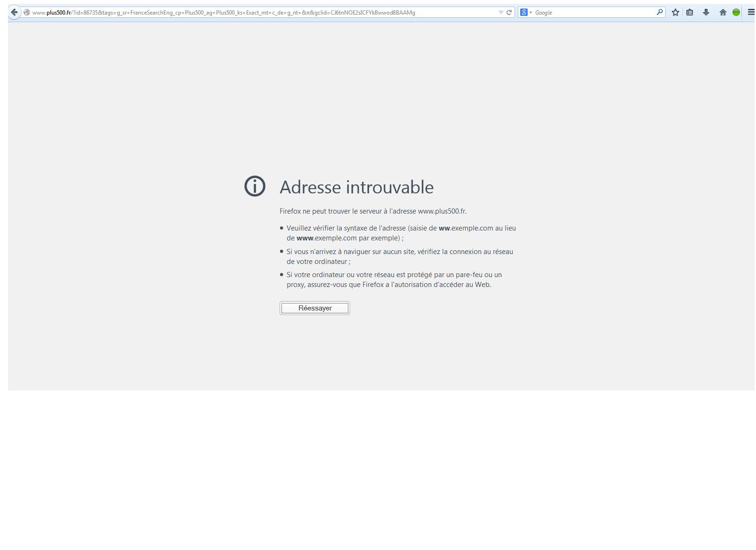
Task: Click the green circle extension icon
Action: pos(736,13)
